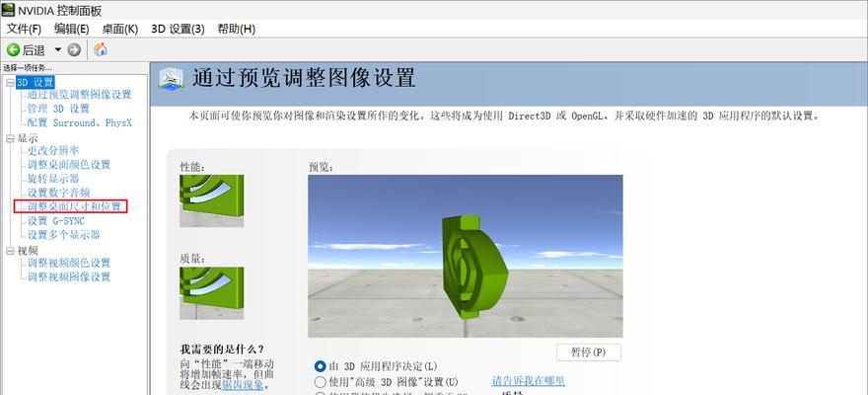This screenshot has height=395, width=868.
Task: Click the 3D preview page header icon
Action: click(170, 78)
